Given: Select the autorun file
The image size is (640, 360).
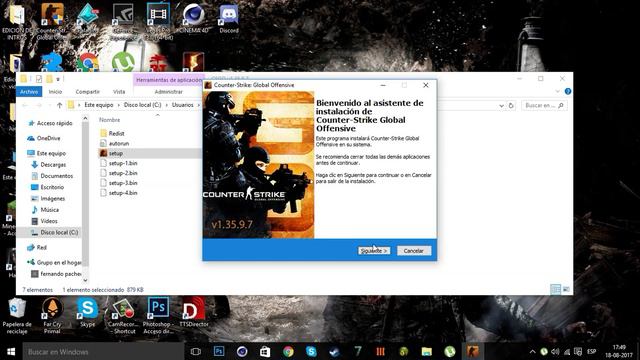Looking at the screenshot, I should pyautogui.click(x=119, y=143).
